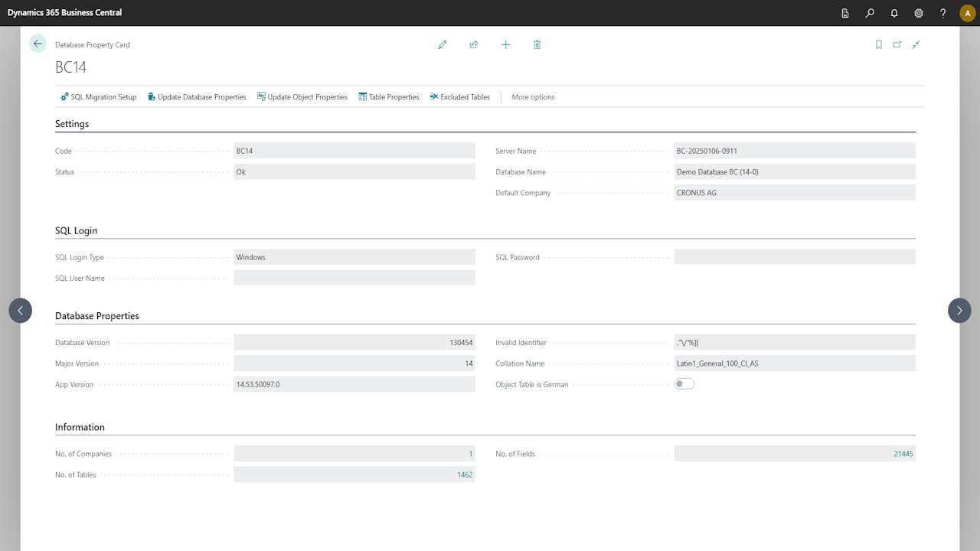The height and width of the screenshot is (551, 980).
Task: Open the search magnifier icon
Action: (x=870, y=13)
